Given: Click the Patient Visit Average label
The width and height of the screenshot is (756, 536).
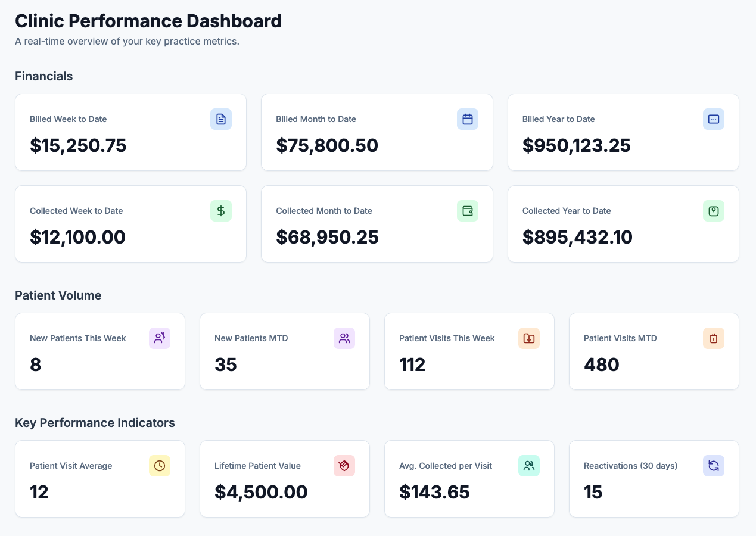Looking at the screenshot, I should point(71,466).
